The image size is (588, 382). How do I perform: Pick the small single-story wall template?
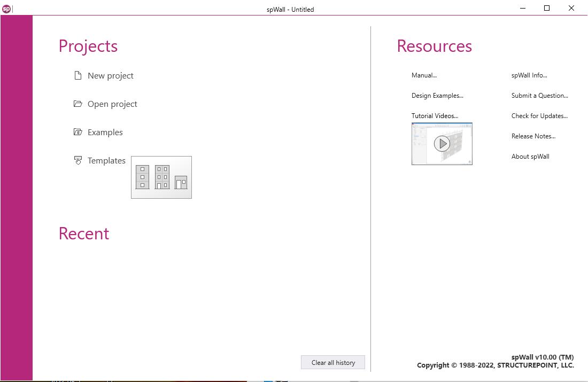181,183
